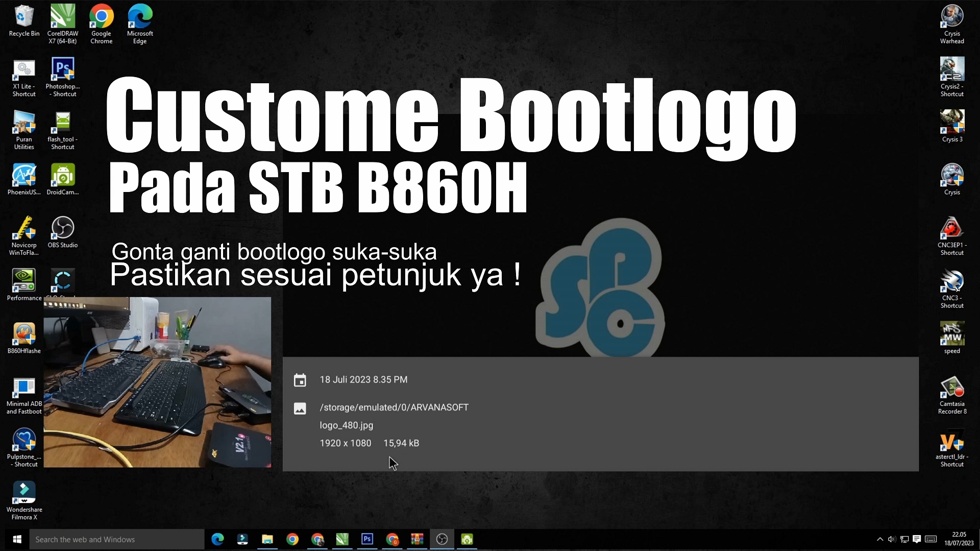Expand hidden system tray icons
Viewport: 980px width, 551px height.
pyautogui.click(x=880, y=539)
